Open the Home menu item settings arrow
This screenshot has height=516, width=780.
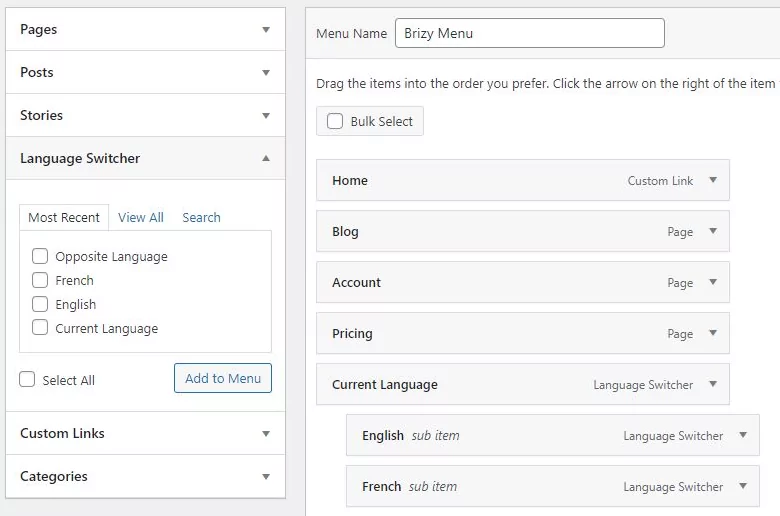713,180
